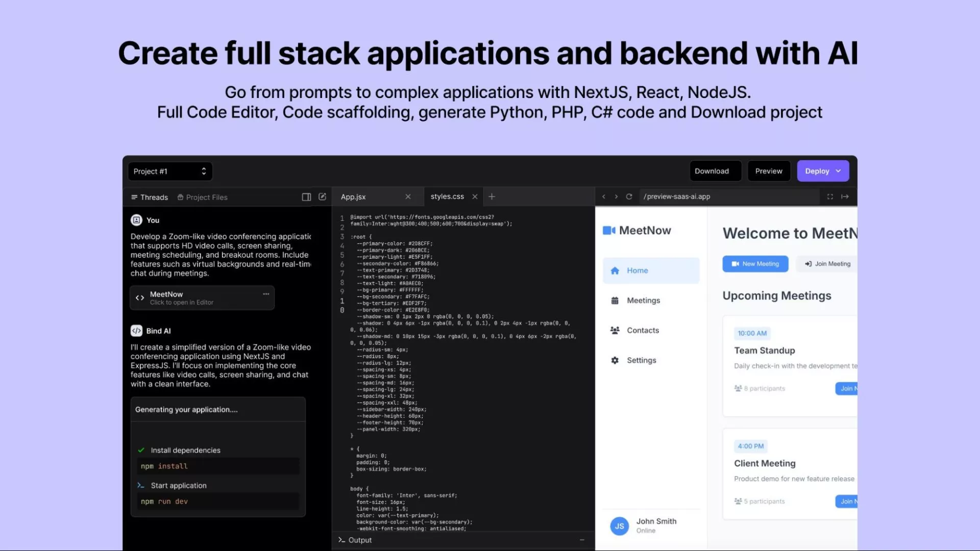Viewport: 980px width, 551px height.
Task: Click the new thread compose icon
Action: point(322,197)
